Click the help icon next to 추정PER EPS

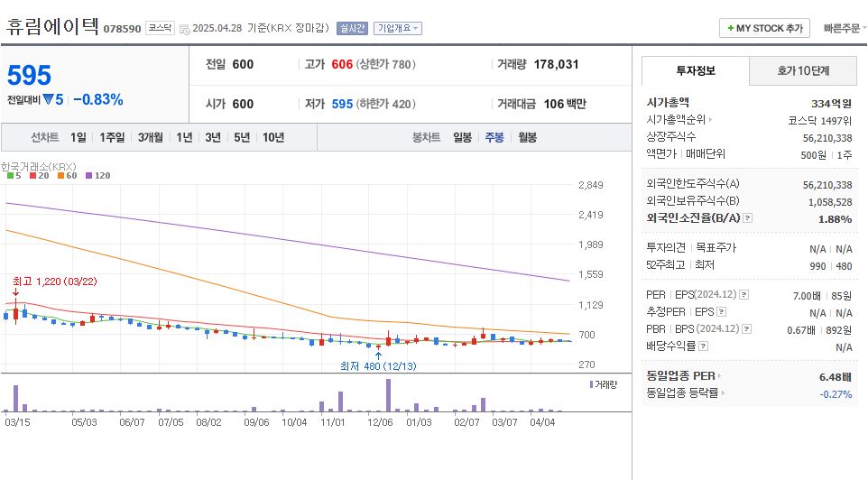[721, 311]
